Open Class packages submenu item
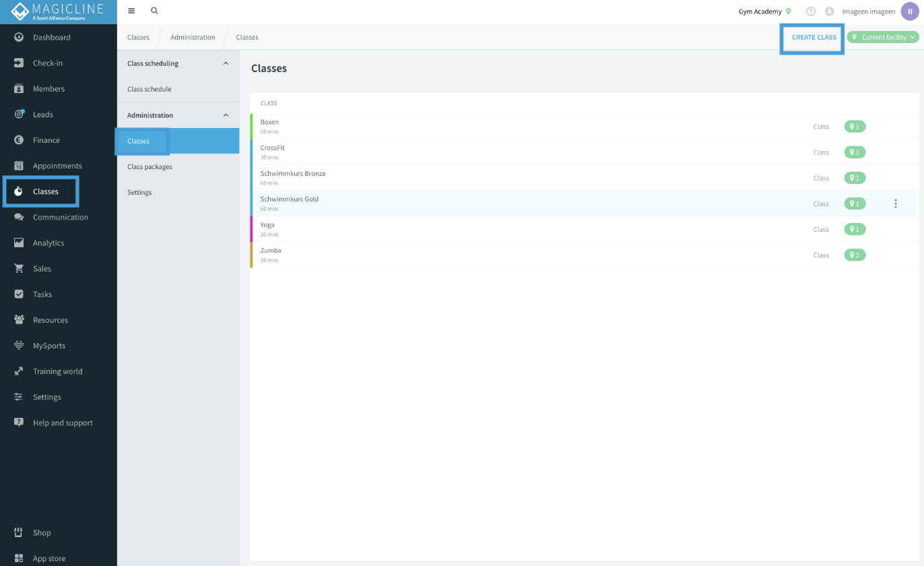The width and height of the screenshot is (924, 566). pos(150,166)
